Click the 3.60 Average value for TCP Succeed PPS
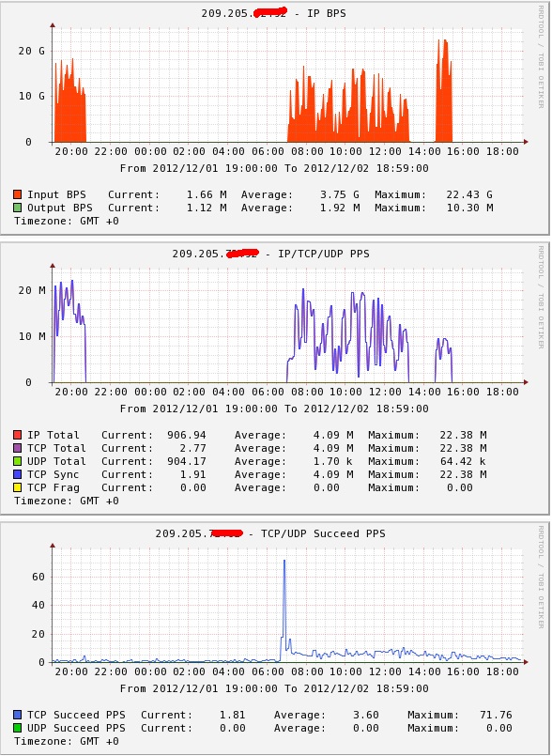This screenshot has height=756, width=552. [365, 715]
